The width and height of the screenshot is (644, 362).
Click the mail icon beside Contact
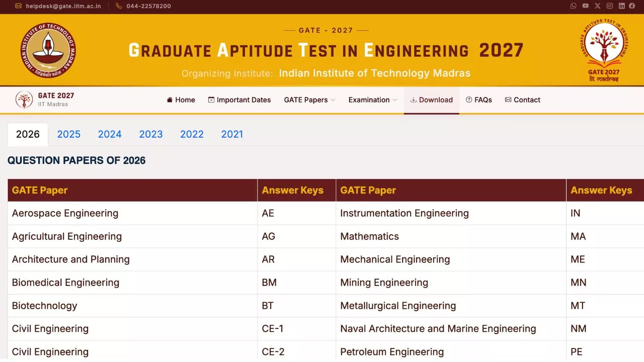point(508,100)
